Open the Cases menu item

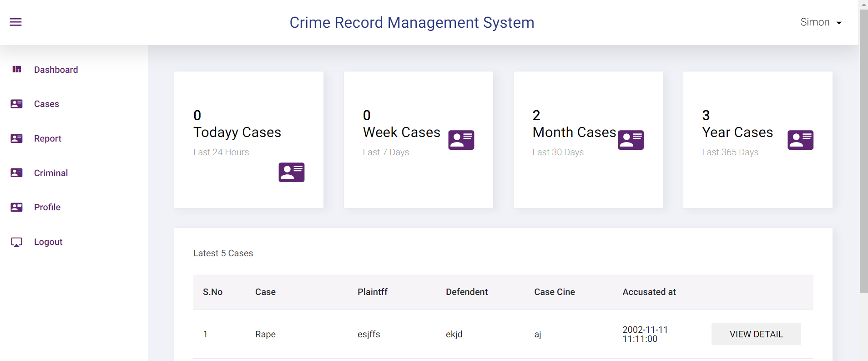(46, 104)
